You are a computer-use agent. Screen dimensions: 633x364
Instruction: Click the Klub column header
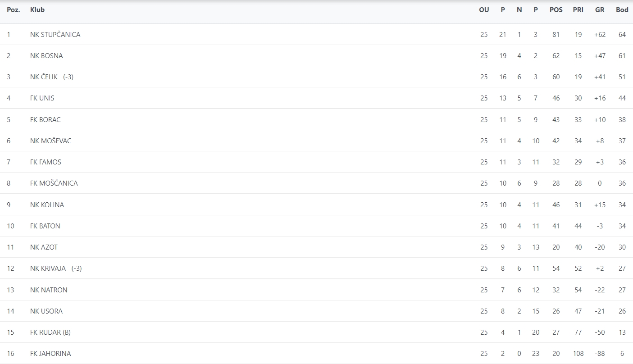click(37, 10)
